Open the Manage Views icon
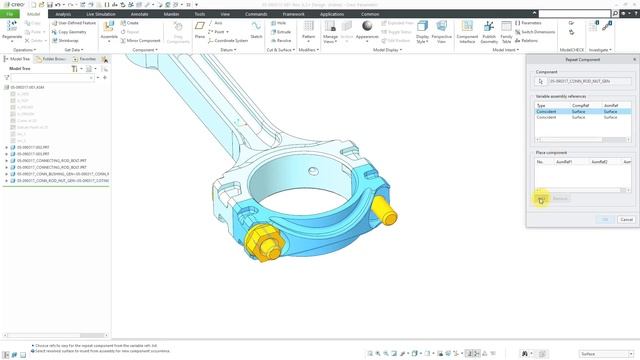This screenshot has height=360, width=640. click(x=330, y=27)
